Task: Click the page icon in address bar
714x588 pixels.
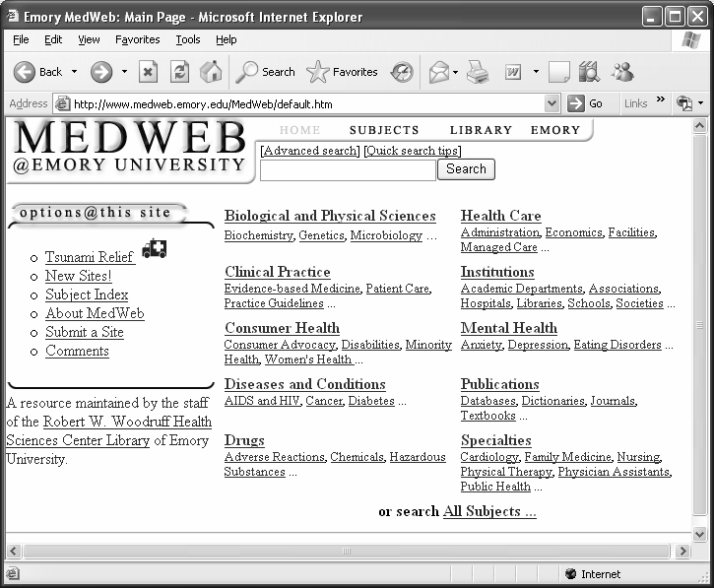Action: click(x=62, y=104)
